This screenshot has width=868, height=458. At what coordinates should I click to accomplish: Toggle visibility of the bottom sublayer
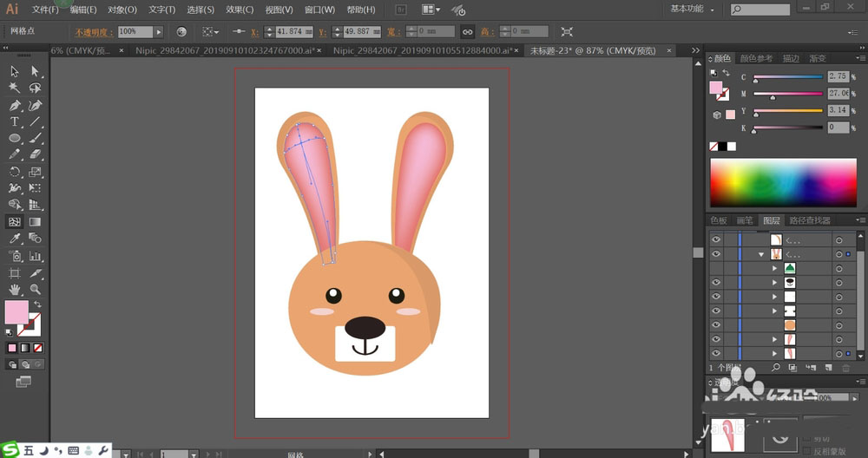click(x=716, y=353)
